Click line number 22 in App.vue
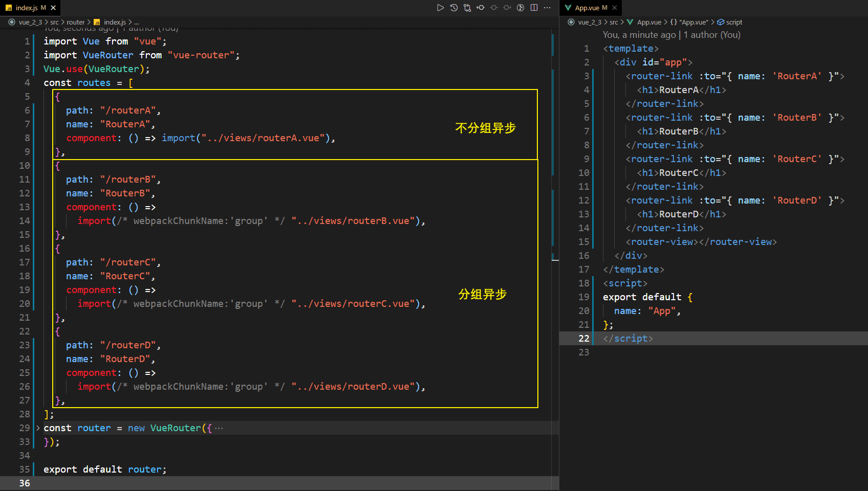 [584, 338]
